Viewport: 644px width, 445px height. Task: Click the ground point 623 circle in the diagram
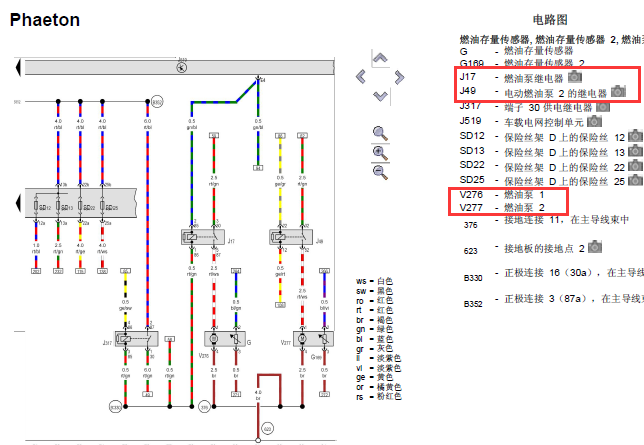coord(267,429)
